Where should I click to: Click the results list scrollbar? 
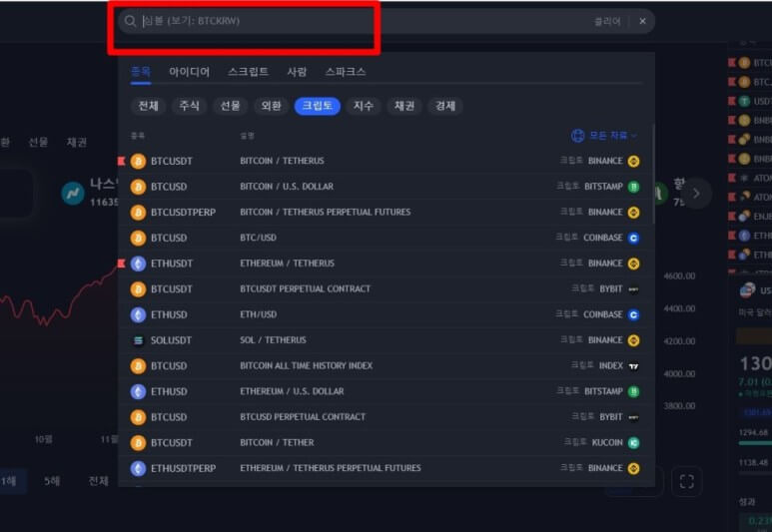[x=653, y=174]
